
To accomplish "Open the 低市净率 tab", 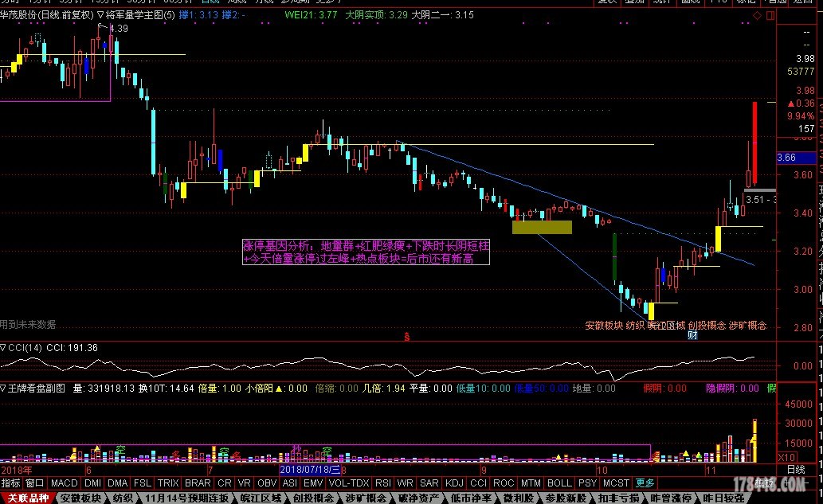I will click(x=472, y=498).
